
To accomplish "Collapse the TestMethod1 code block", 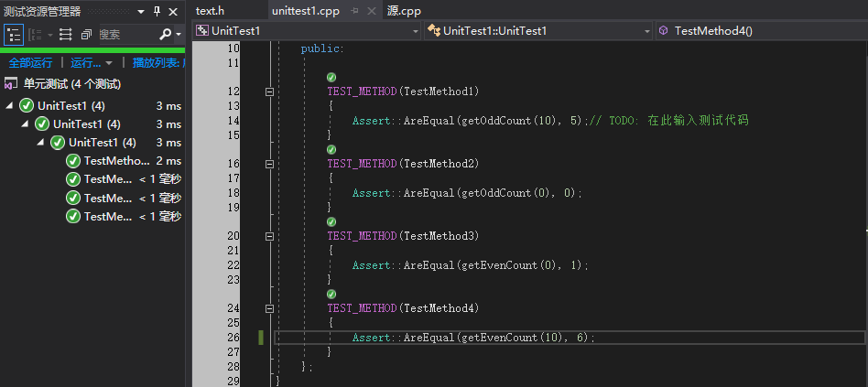I will 269,91.
